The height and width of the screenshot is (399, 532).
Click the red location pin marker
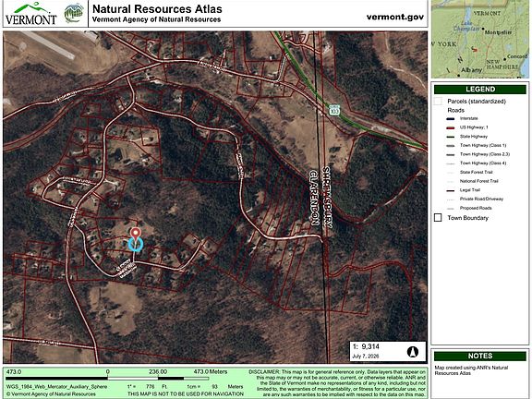tap(136, 235)
